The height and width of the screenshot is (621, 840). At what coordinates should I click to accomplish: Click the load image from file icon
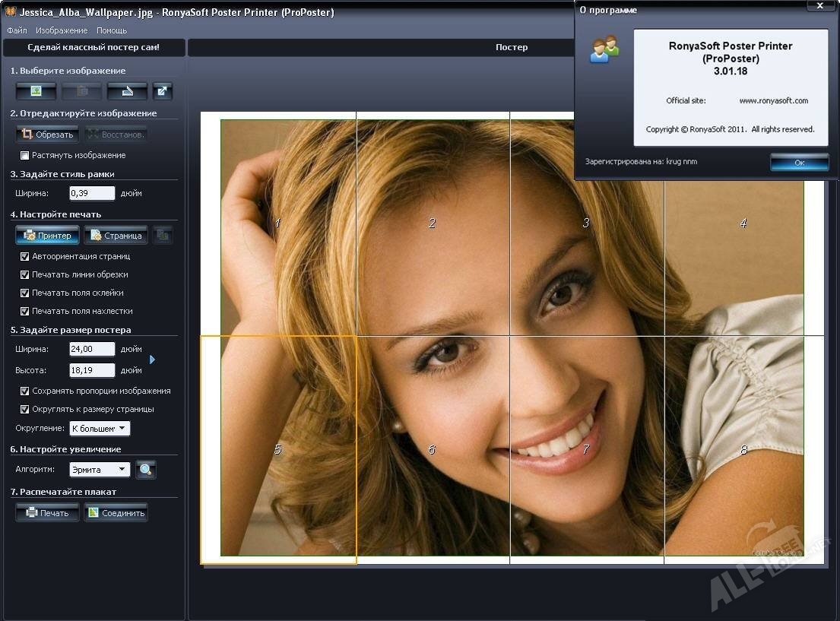(x=36, y=91)
